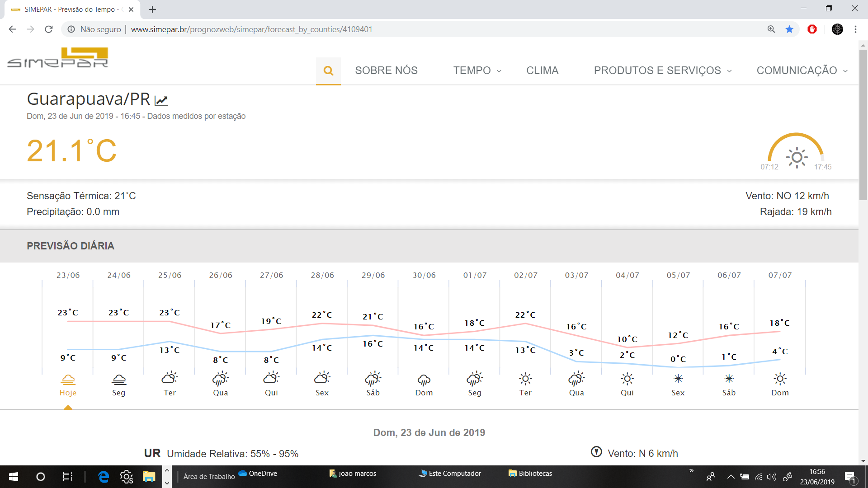
Task: Open a new browser tab
Action: (152, 9)
